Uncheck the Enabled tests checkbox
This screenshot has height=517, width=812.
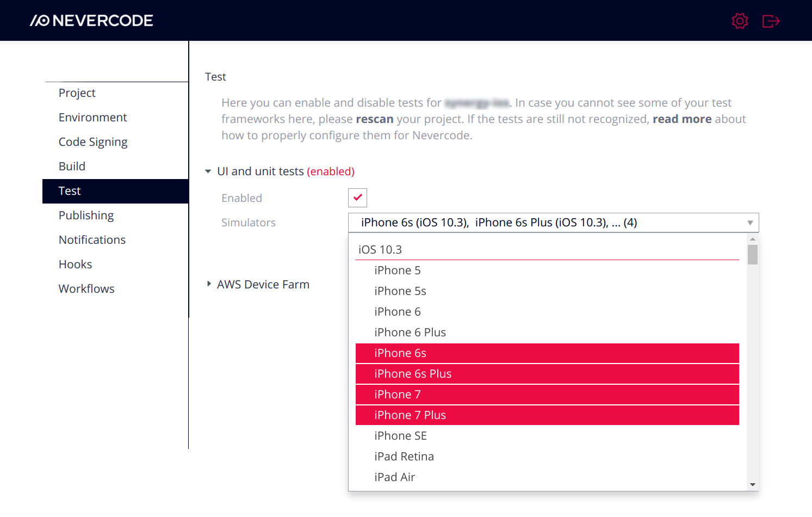(357, 198)
